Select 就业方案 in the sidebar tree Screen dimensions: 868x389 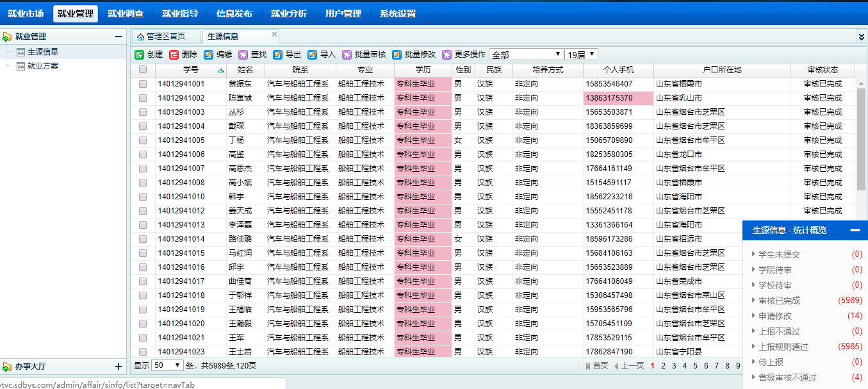pyautogui.click(x=43, y=66)
